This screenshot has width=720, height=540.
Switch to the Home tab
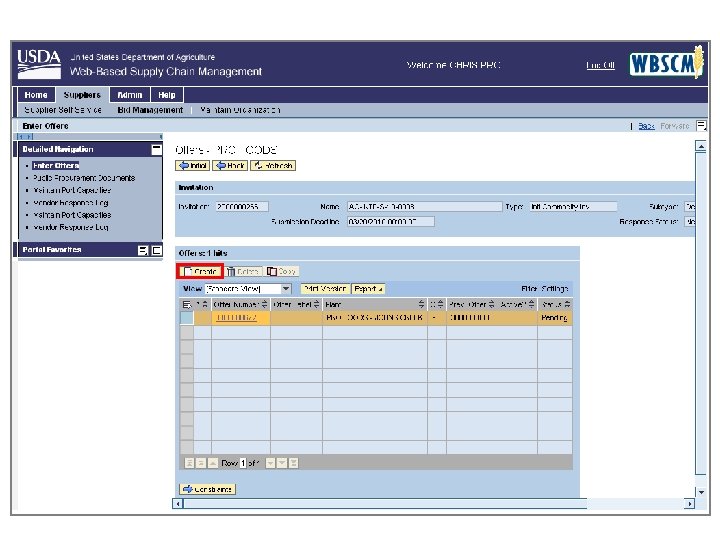click(x=36, y=95)
